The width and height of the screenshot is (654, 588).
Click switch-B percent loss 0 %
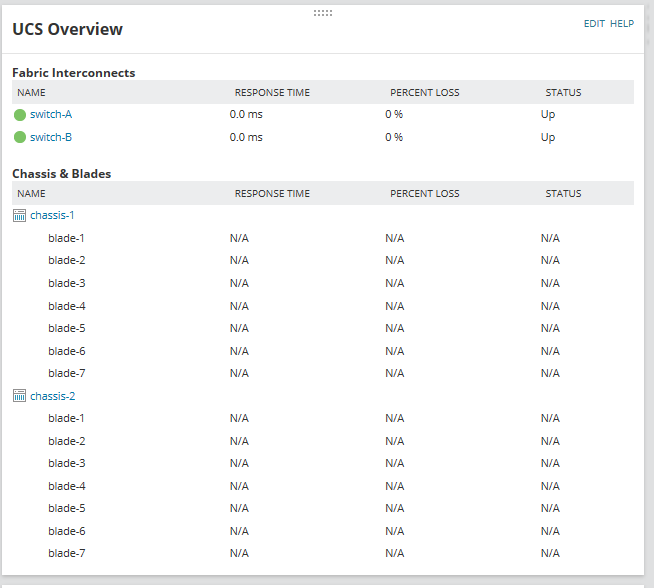pos(394,137)
